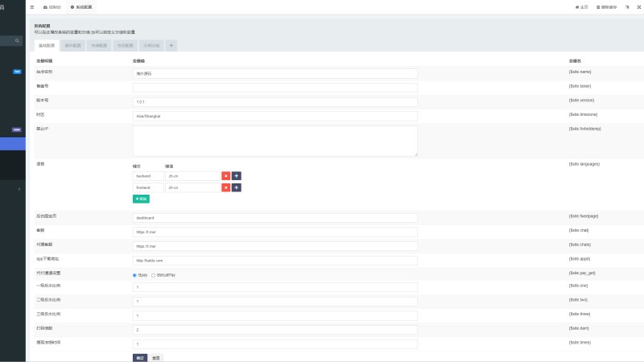The height and width of the screenshot is (362, 644).
Task: Open the dashboard tab in top bar
Action: 52,7
